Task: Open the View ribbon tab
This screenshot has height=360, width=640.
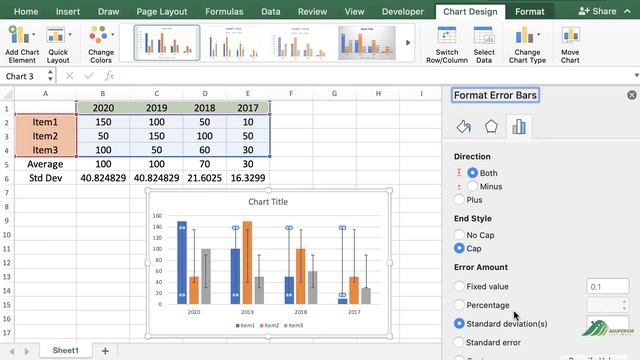Action: coord(354,11)
